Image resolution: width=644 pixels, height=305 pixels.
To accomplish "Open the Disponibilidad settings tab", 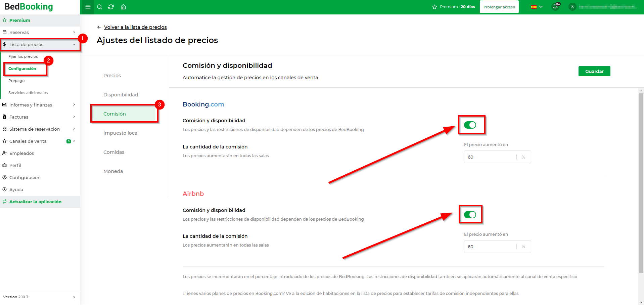I will pos(121,95).
